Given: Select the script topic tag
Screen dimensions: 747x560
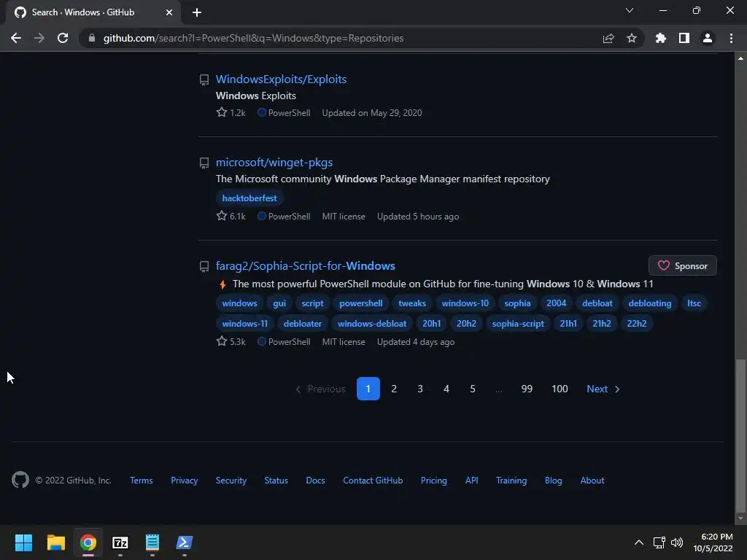Looking at the screenshot, I should [x=312, y=303].
